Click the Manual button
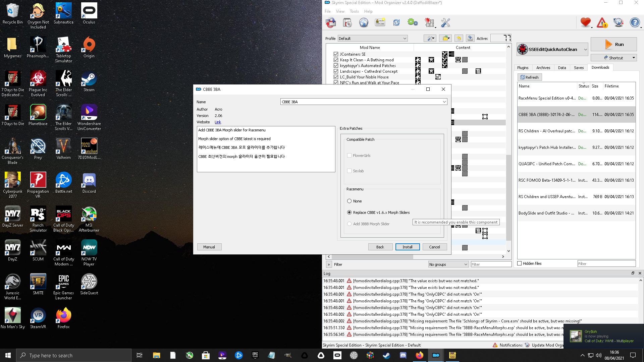This screenshot has height=362, width=644. [x=209, y=247]
